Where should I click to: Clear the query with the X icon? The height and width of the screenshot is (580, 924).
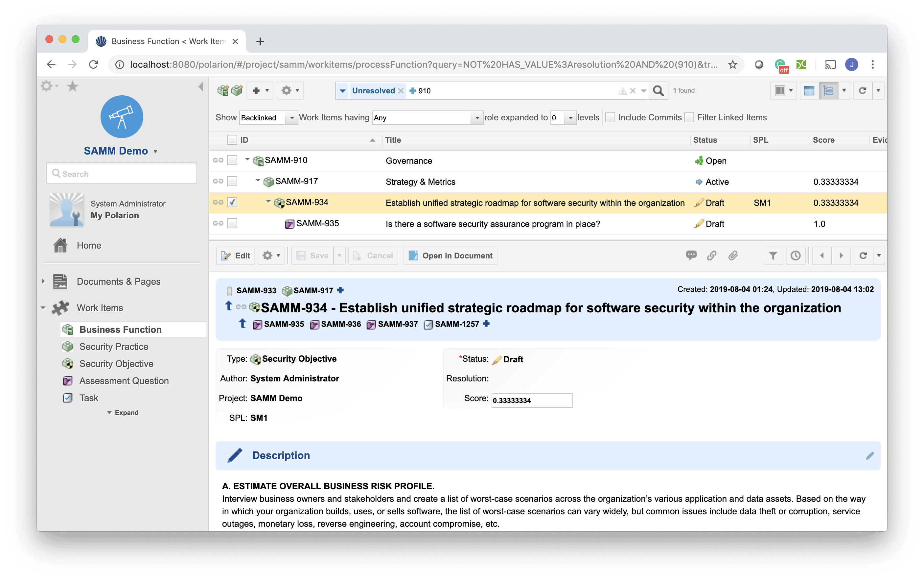coord(633,91)
